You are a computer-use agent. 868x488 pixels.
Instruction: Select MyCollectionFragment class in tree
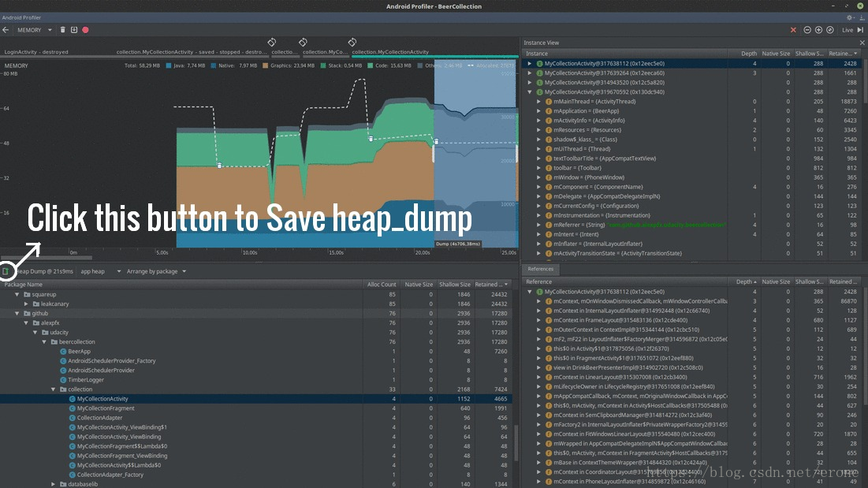pyautogui.click(x=103, y=408)
